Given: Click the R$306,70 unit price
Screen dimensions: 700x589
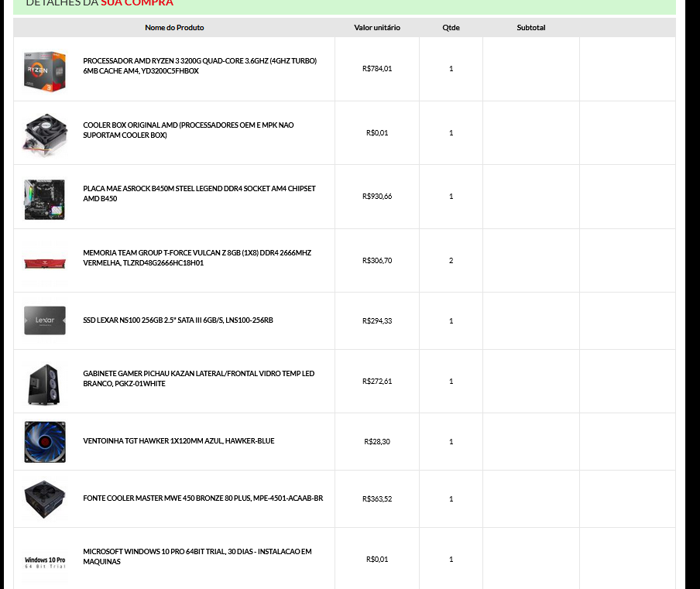Looking at the screenshot, I should [x=377, y=261].
